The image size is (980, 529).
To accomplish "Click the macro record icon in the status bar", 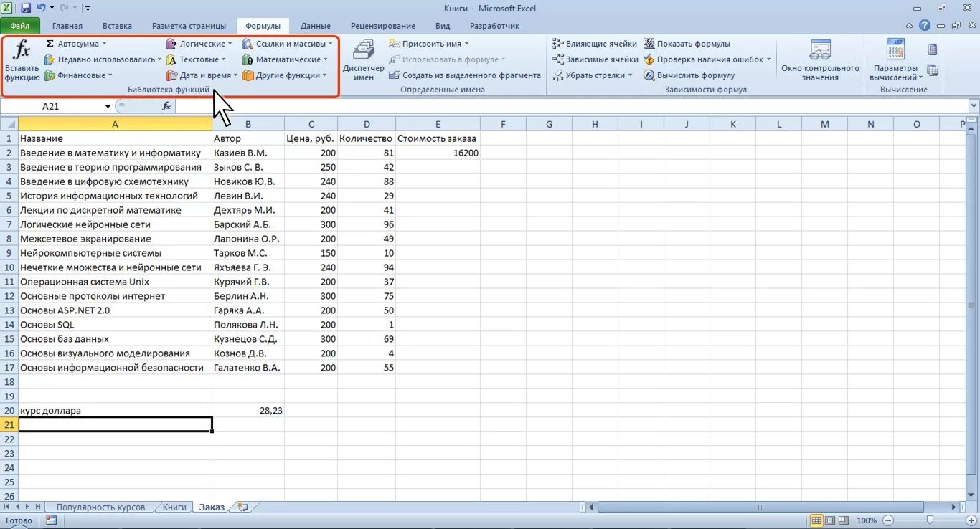I will pos(51,520).
